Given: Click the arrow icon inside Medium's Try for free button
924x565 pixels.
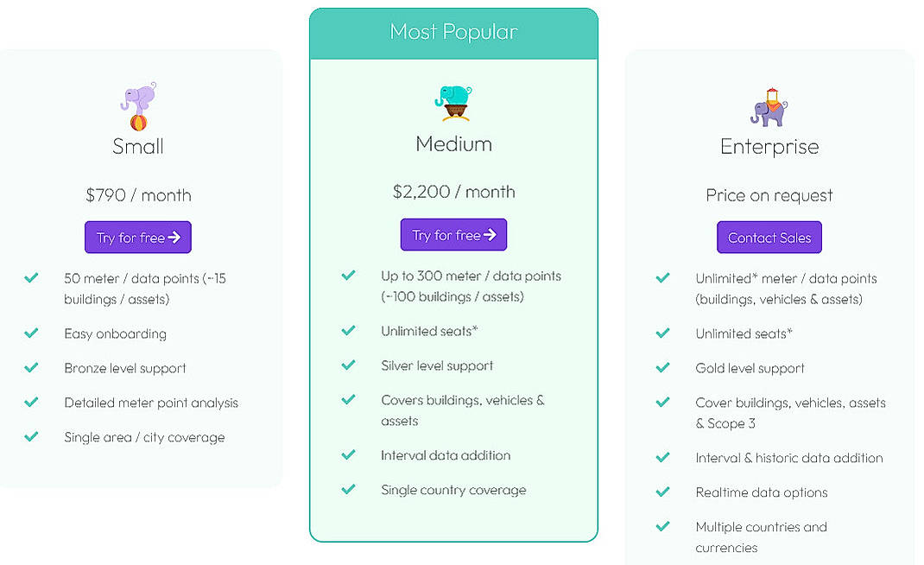Looking at the screenshot, I should (490, 234).
